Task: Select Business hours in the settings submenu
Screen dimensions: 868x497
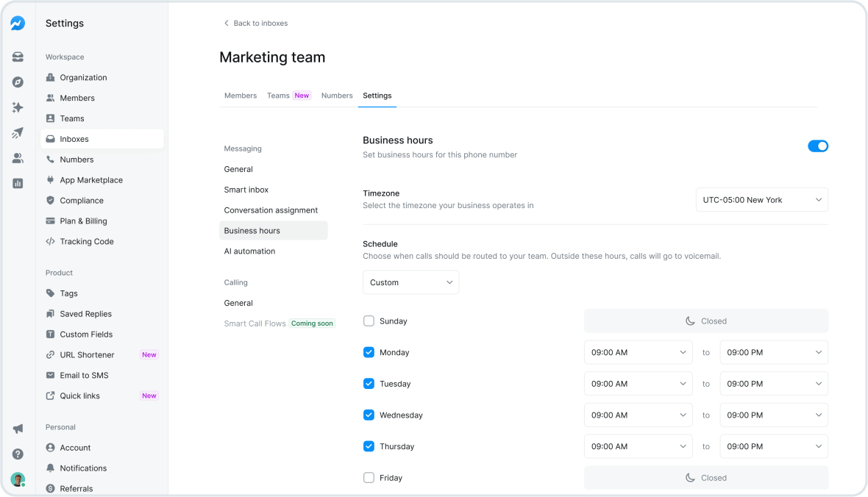Action: [252, 230]
